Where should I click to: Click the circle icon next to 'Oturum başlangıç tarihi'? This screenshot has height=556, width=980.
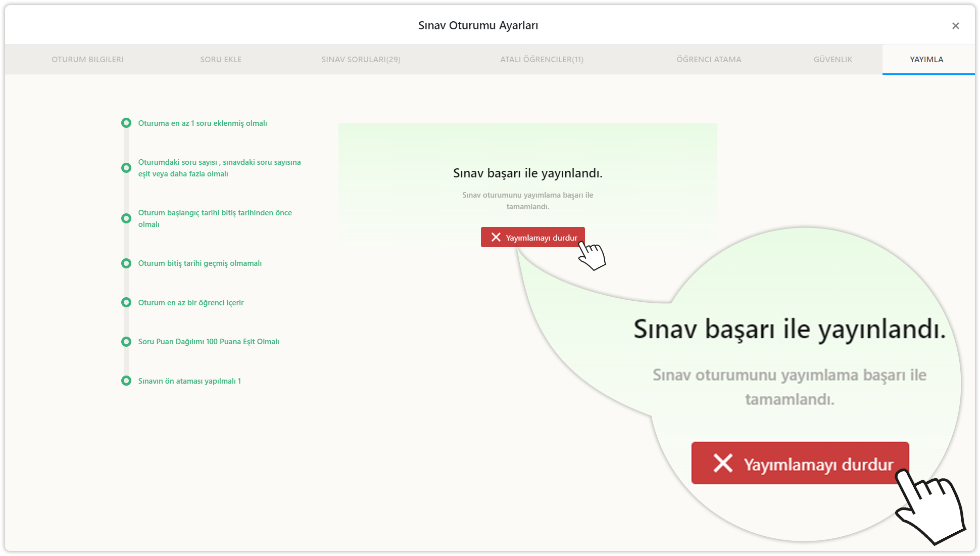coord(126,218)
